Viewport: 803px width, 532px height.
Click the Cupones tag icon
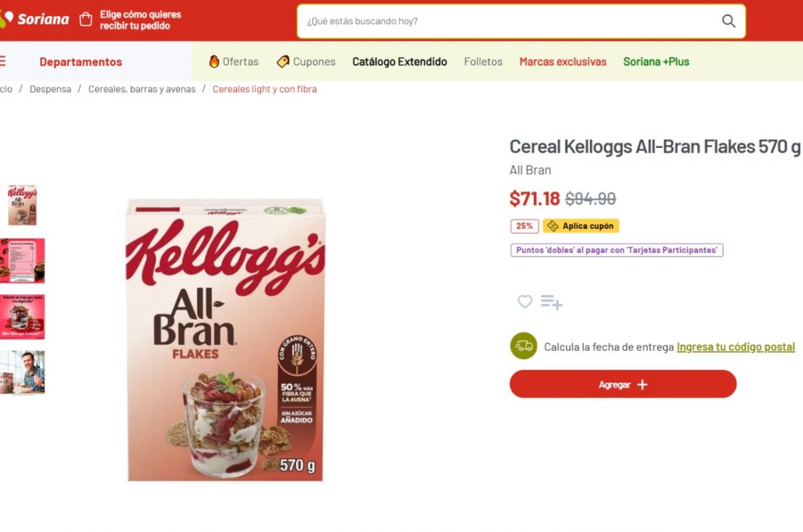click(283, 62)
